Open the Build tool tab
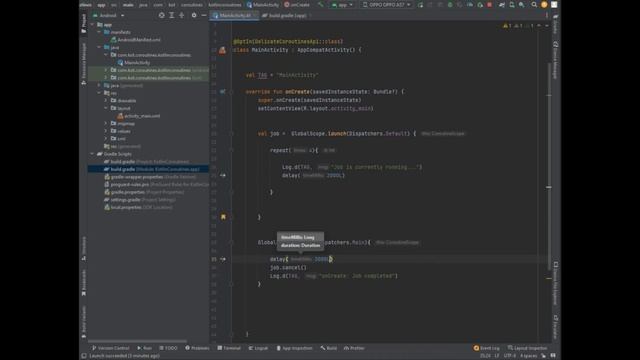640x360 pixels. [329, 348]
